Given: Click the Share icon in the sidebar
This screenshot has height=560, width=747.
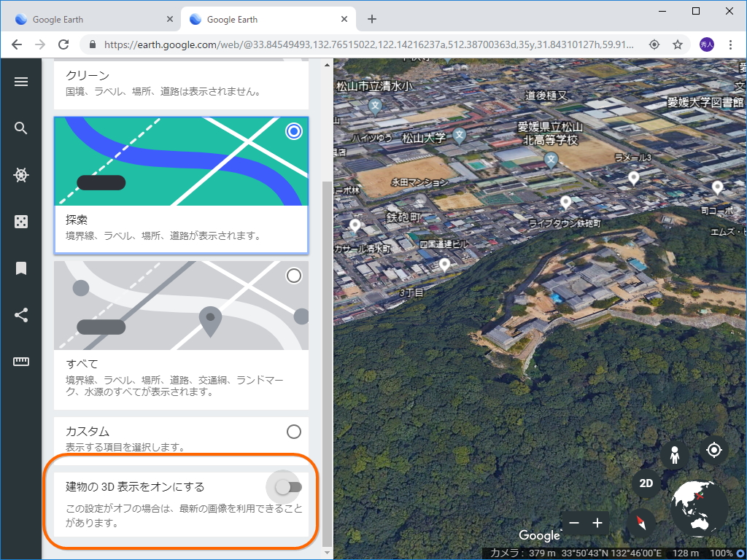Looking at the screenshot, I should 21,315.
